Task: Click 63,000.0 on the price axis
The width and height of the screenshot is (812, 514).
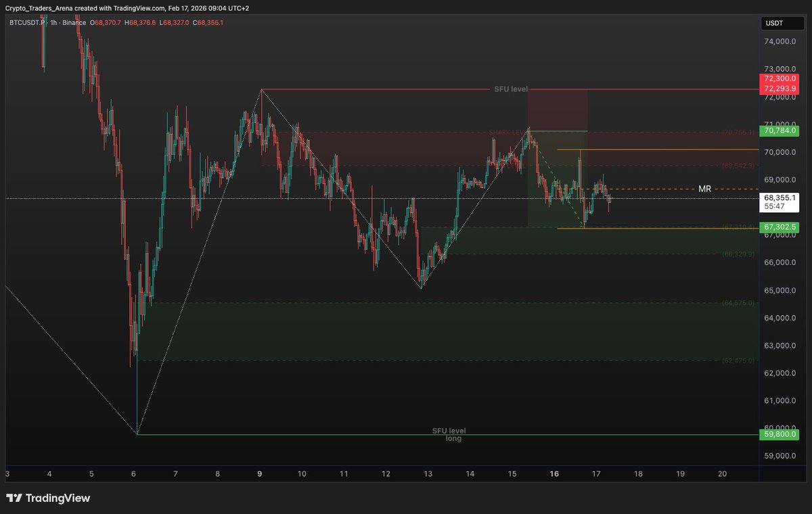Action: (780, 346)
